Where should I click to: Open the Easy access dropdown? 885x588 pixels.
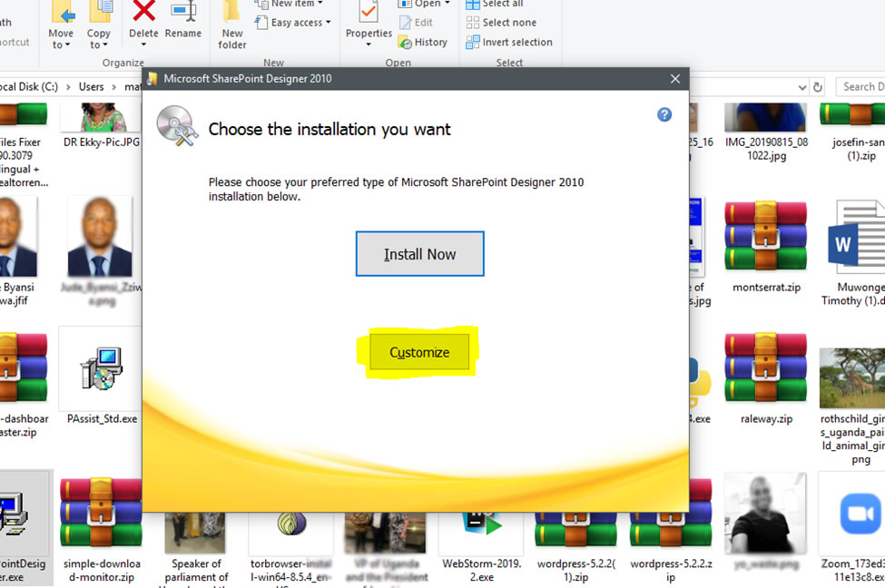pos(292,22)
